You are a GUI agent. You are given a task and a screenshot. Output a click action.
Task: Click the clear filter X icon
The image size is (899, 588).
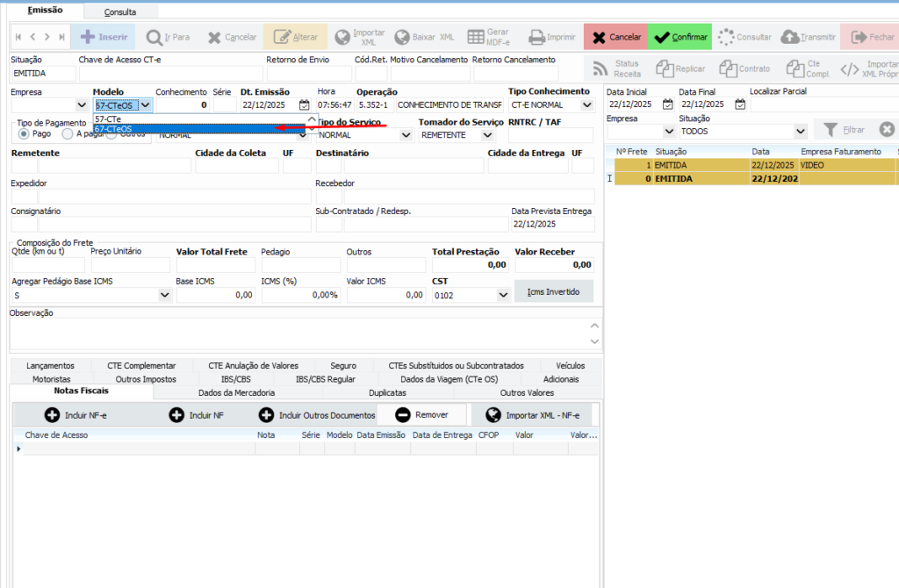click(x=887, y=130)
